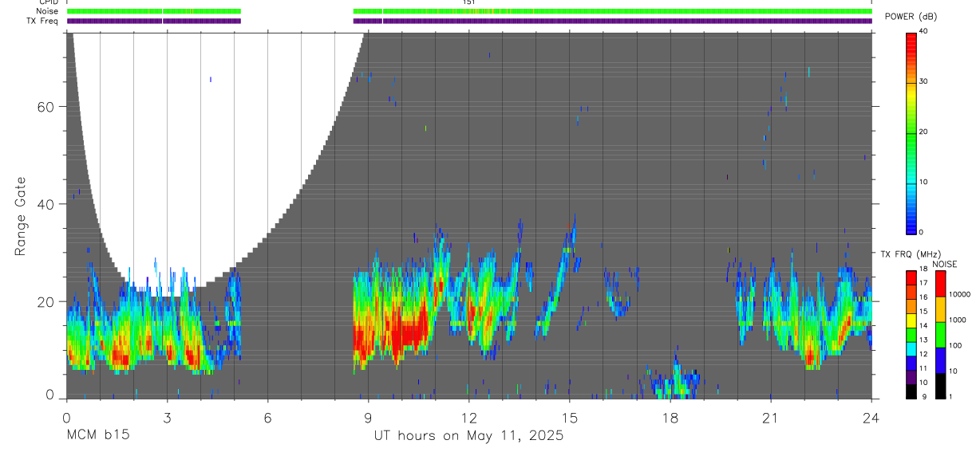The image size is (980, 452).
Task: Pick the red swatch above 10000 in NOISE legend
Action: (x=941, y=284)
